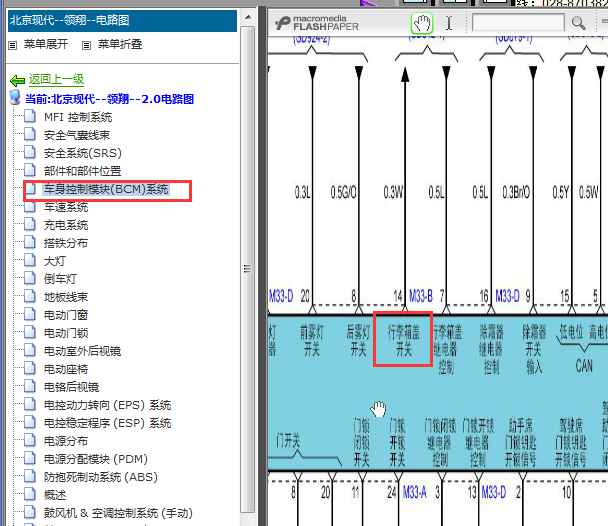The width and height of the screenshot is (608, 526).
Task: Select the FlashPaper hand pan tool
Action: [421, 23]
